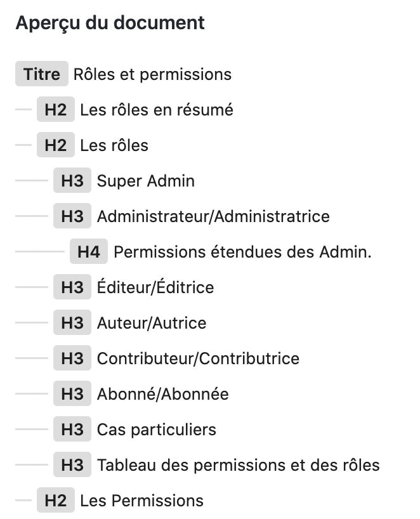Screen dimensions: 420x519
Task: Go to the 'Les rôles' H2 heading
Action: click(114, 145)
